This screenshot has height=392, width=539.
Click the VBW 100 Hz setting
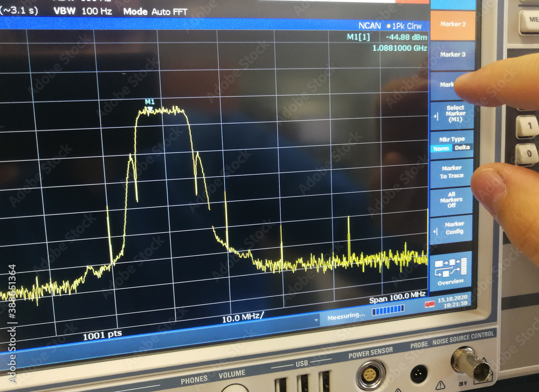tap(82, 11)
